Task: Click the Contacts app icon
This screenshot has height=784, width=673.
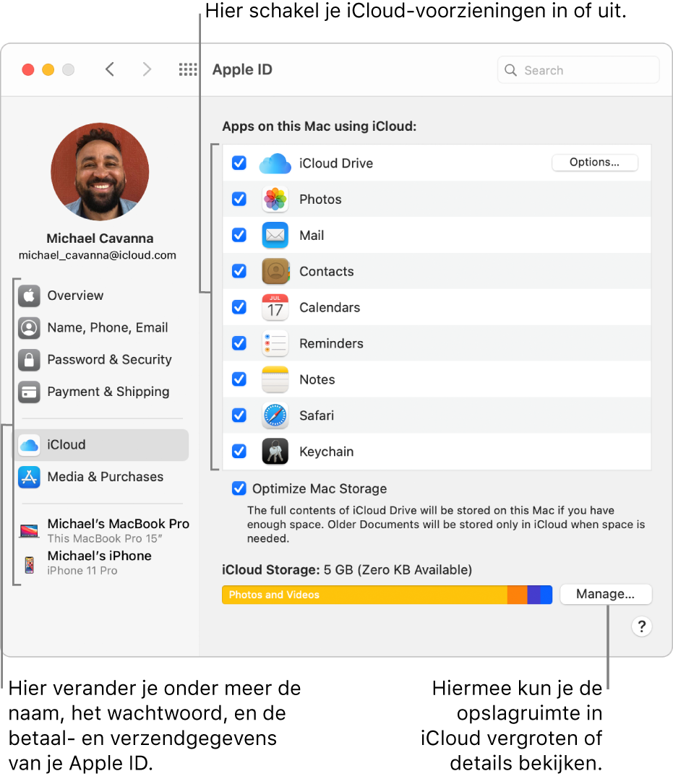Action: pos(275,271)
